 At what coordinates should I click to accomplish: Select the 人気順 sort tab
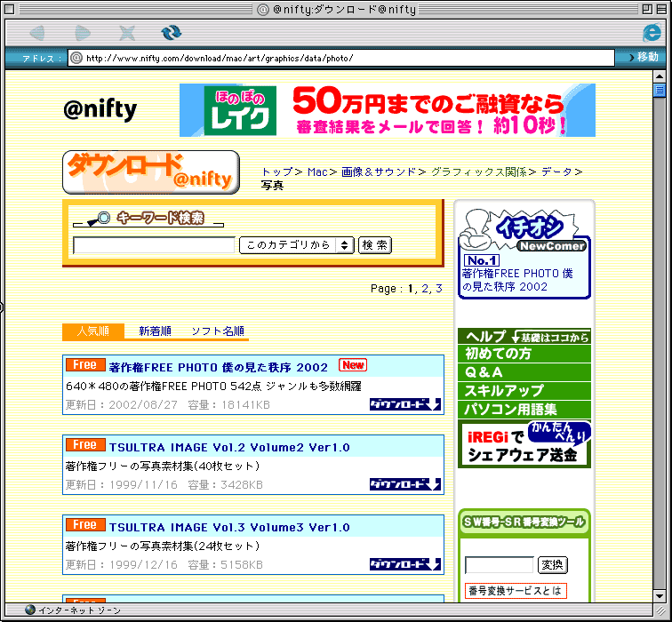[92, 331]
